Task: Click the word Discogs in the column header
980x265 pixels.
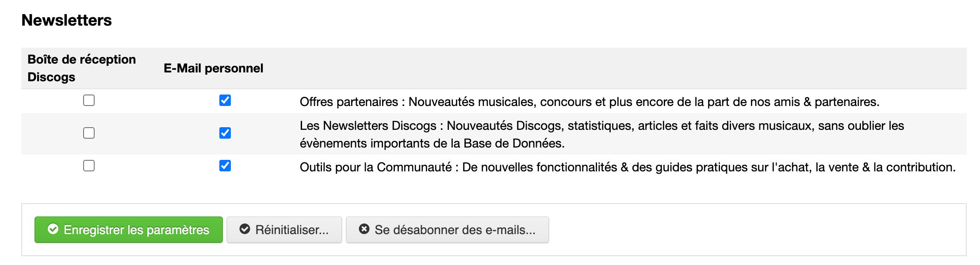Action: pos(51,77)
